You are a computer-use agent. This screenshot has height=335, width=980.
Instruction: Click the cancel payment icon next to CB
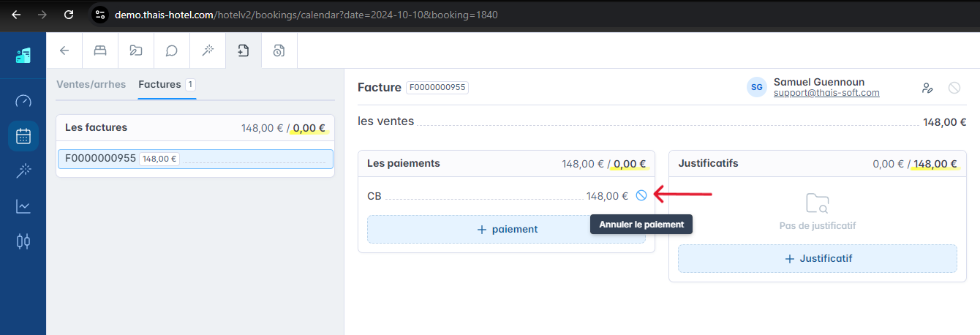pos(641,195)
